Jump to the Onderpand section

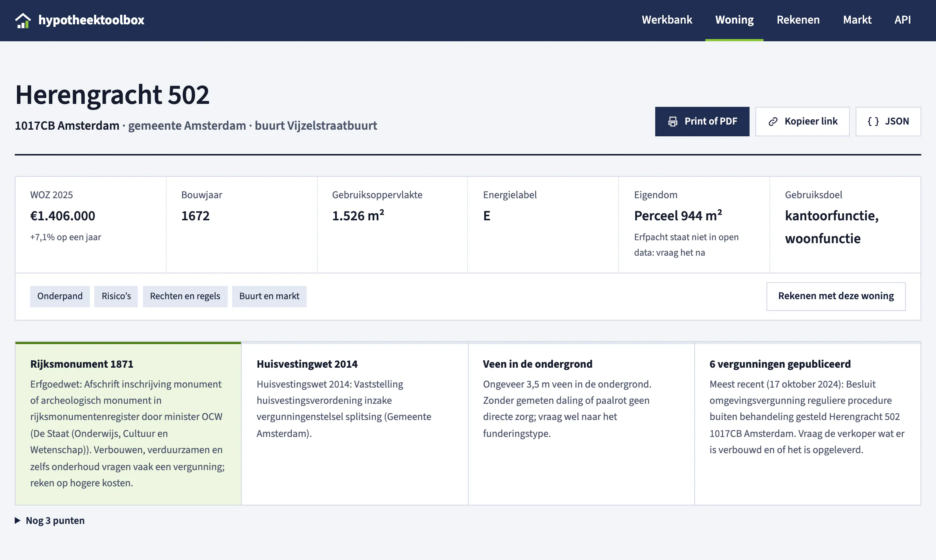point(60,296)
